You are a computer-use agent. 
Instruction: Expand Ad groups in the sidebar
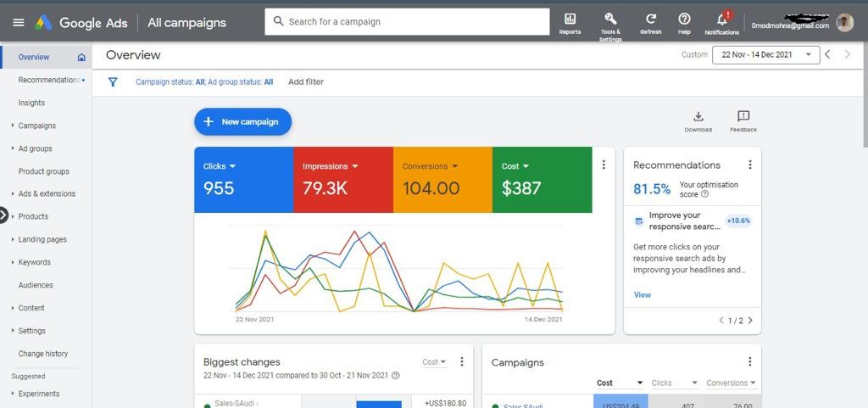click(x=13, y=148)
